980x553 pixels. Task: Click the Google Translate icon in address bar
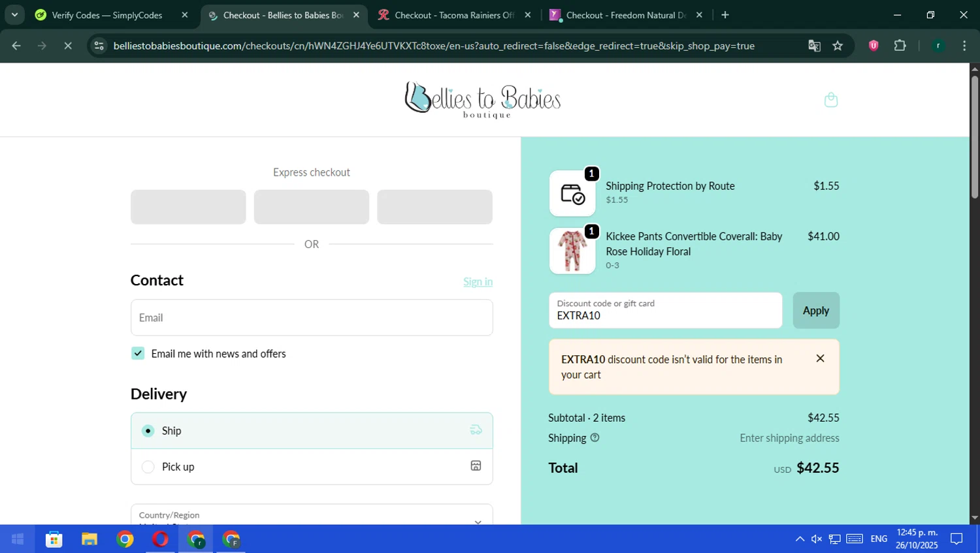pyautogui.click(x=814, y=46)
